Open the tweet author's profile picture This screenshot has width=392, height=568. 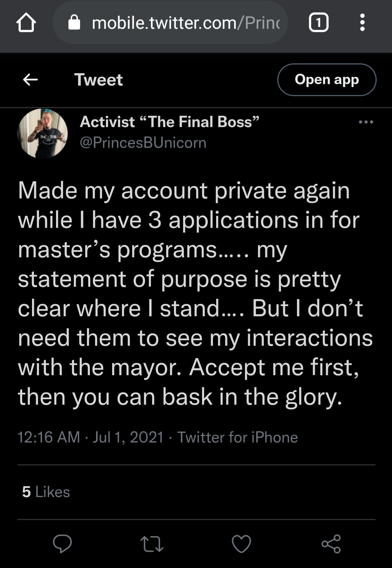pos(43,133)
